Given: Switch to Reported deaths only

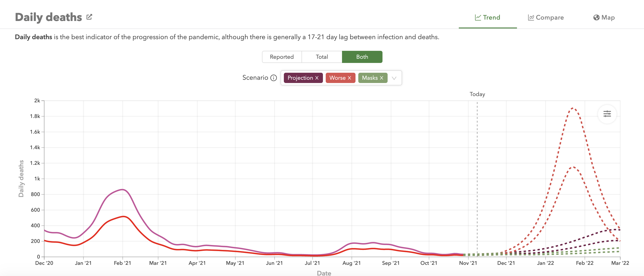Looking at the screenshot, I should [282, 57].
